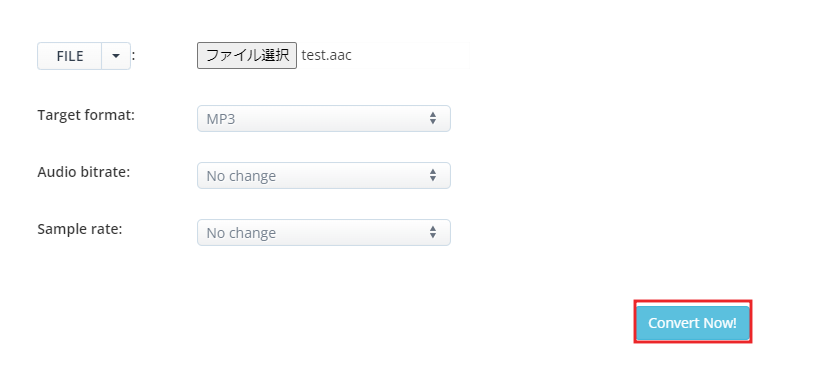Open the Sample rate dropdown
Screen dimensions: 819x369
(x=324, y=233)
